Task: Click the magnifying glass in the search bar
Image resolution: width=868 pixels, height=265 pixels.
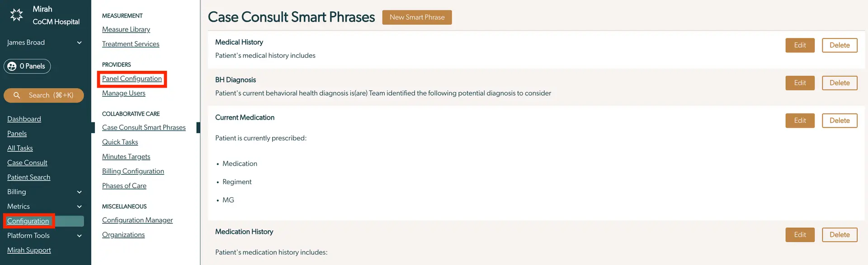Action: 17,95
